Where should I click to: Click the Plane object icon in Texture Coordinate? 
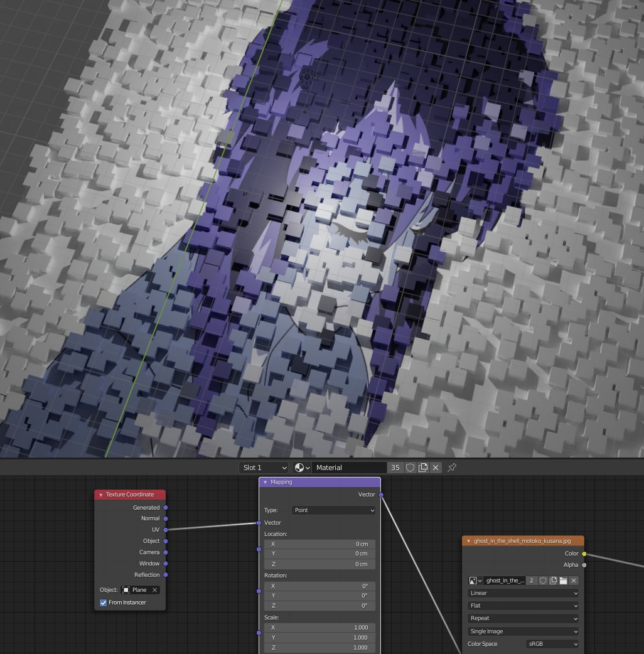(126, 590)
